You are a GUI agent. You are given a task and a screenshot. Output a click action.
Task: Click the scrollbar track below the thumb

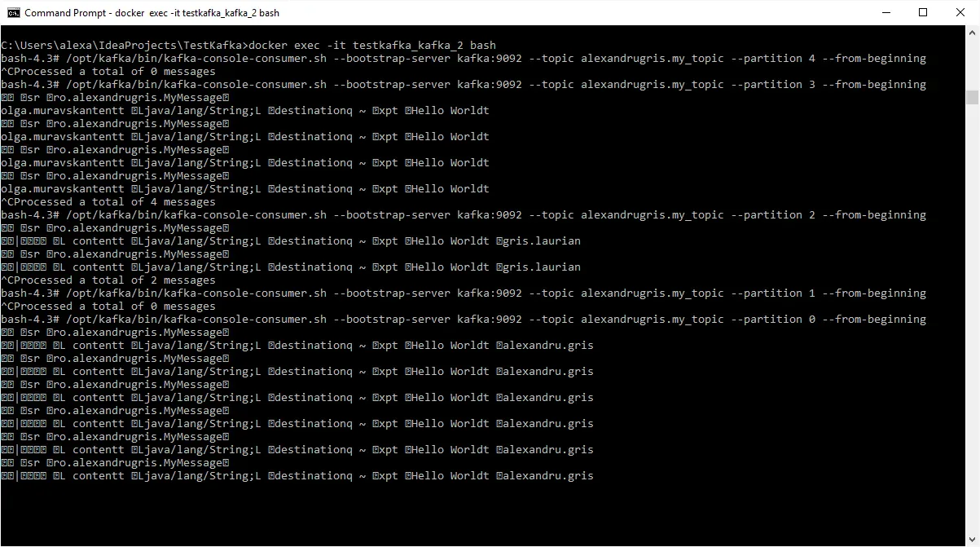click(x=972, y=318)
